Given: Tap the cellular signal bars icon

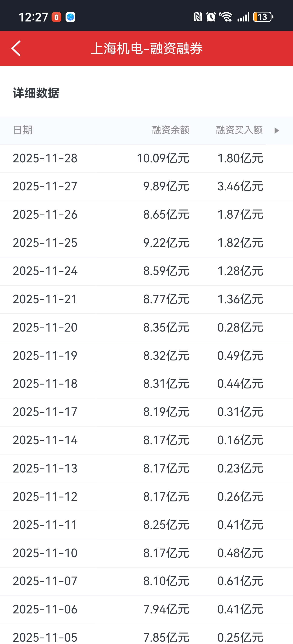Looking at the screenshot, I should pyautogui.click(x=243, y=17).
